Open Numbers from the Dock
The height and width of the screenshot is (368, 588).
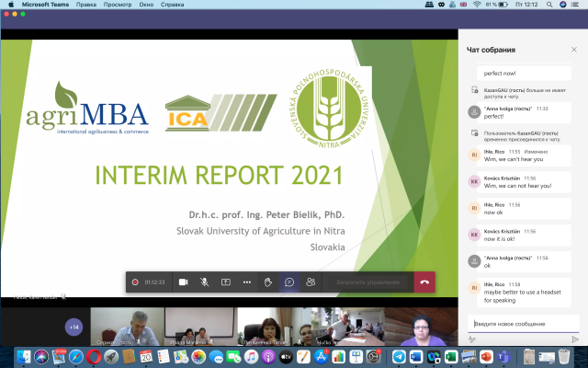point(339,357)
